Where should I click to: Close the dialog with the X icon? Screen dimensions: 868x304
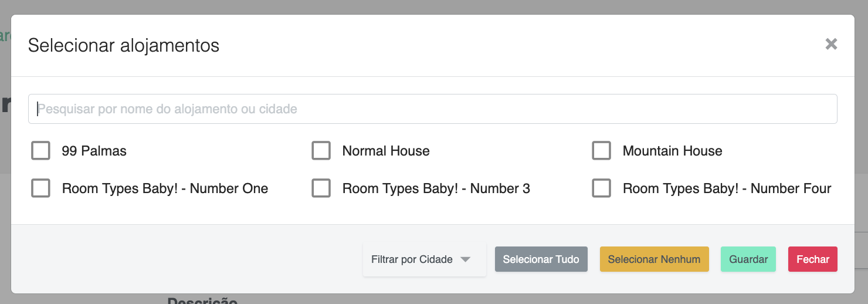click(831, 44)
